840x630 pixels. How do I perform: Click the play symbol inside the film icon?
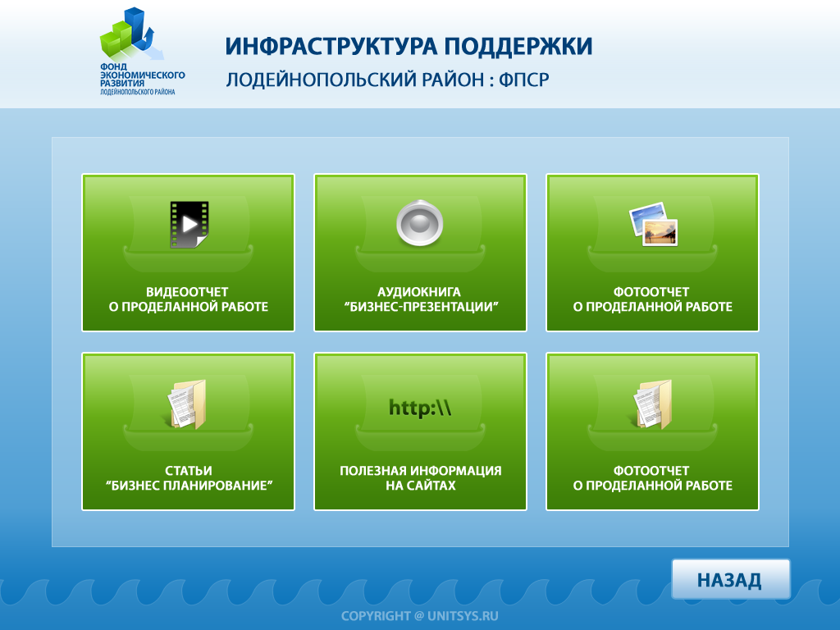(x=190, y=226)
